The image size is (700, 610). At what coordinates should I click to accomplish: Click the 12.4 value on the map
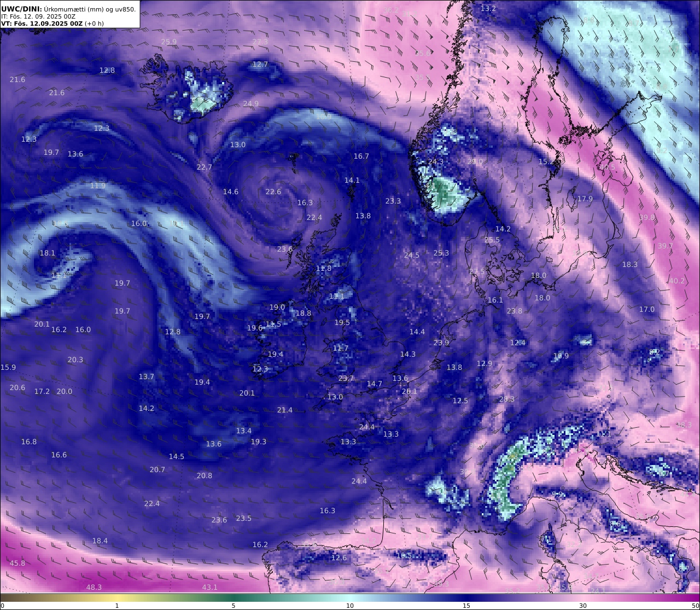[518, 343]
